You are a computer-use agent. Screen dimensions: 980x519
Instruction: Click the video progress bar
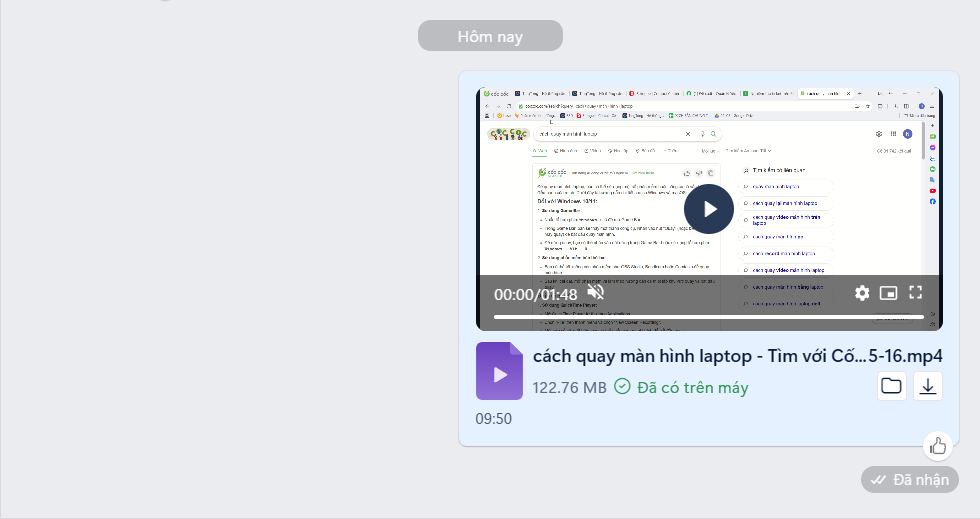coord(708,317)
